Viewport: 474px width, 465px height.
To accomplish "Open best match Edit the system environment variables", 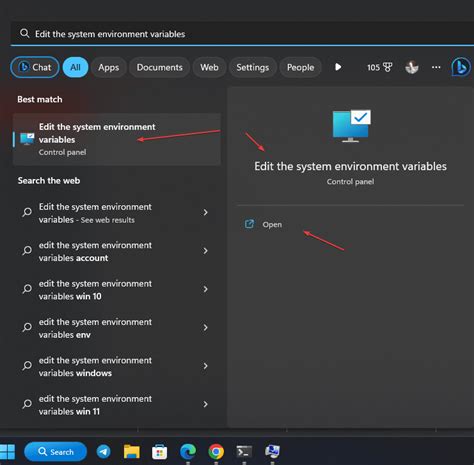I will [117, 139].
